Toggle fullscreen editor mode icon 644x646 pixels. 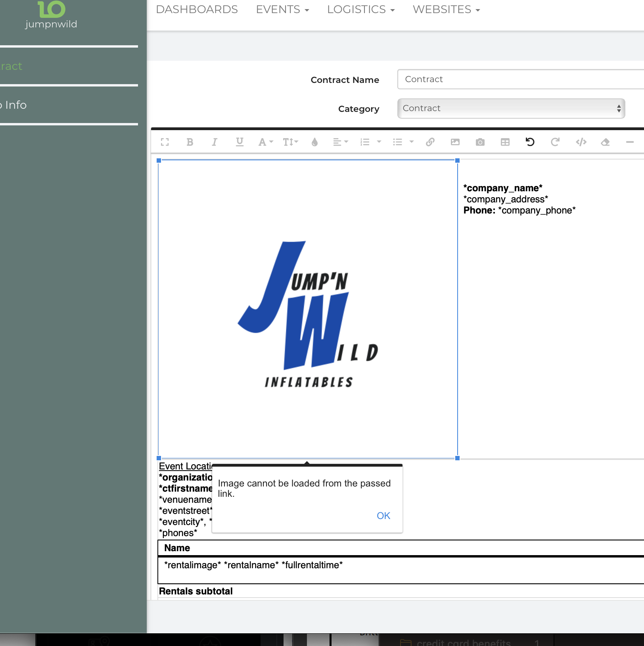pos(165,142)
